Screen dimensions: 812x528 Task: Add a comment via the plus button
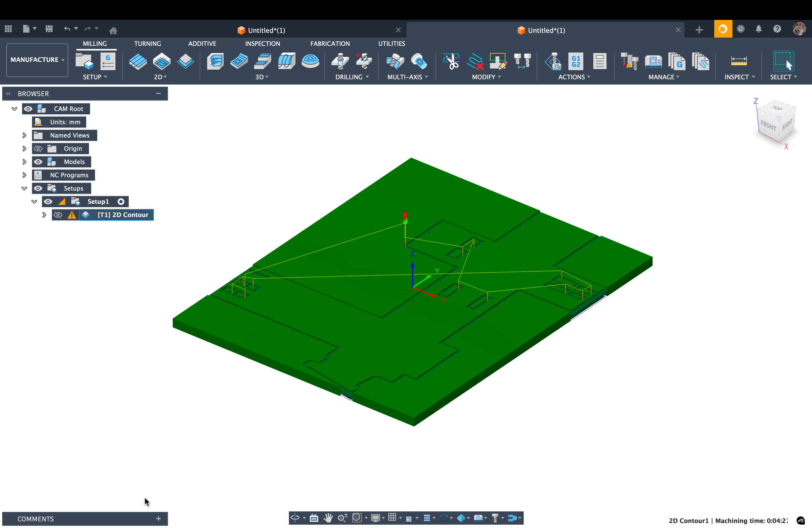coord(158,519)
